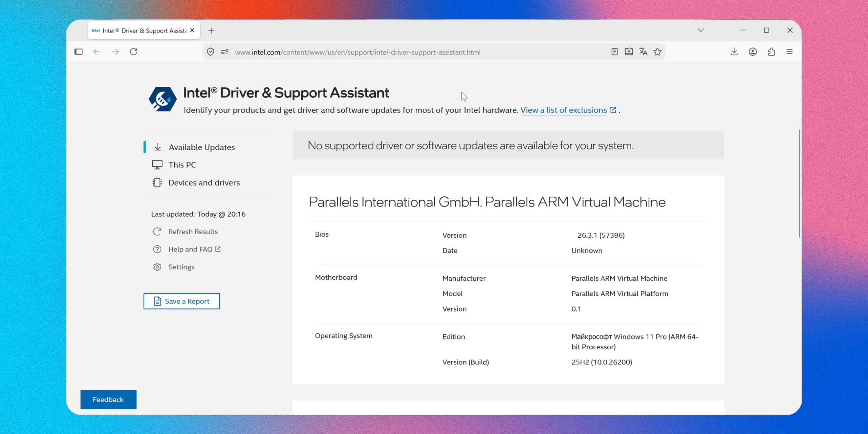
Task: Reload the page with the refresh icon
Action: tap(134, 52)
